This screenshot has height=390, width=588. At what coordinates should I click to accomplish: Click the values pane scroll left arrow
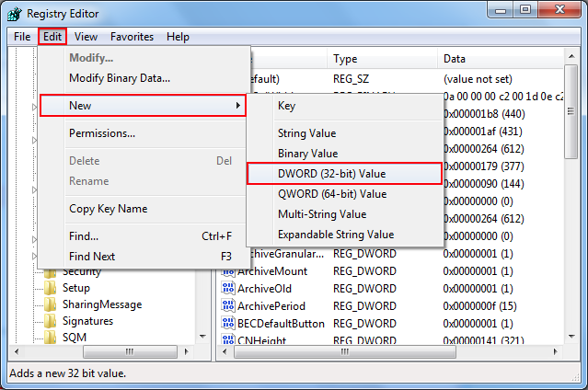coord(225,351)
